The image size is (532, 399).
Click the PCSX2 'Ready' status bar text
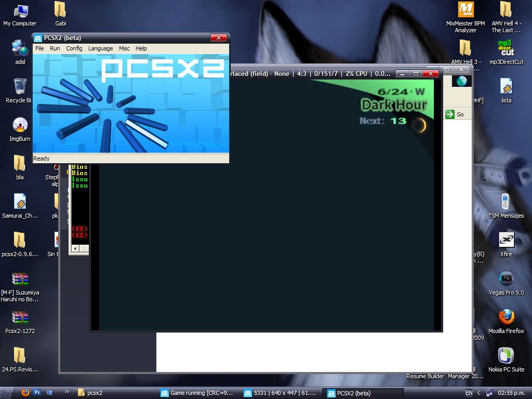pyautogui.click(x=42, y=158)
